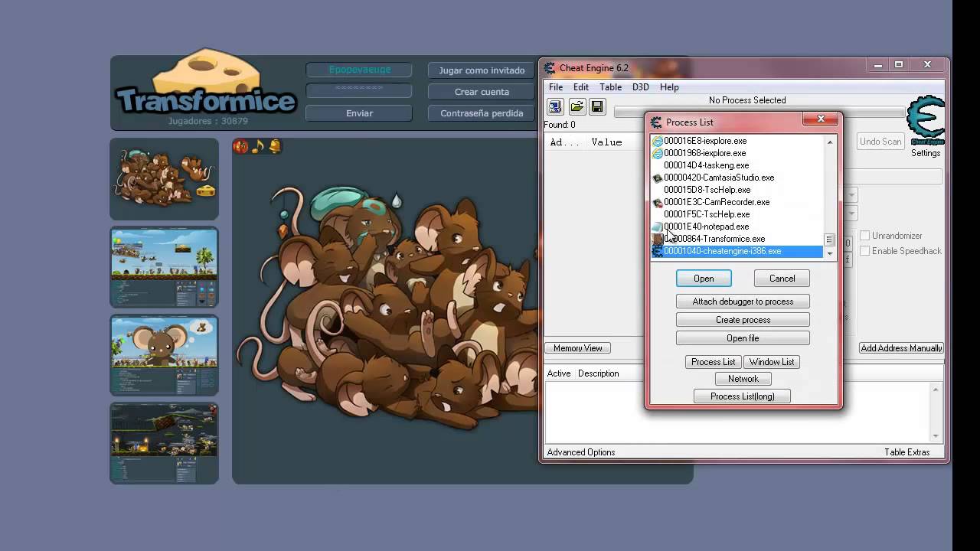Open the D3D menu in Cheat Engine

click(640, 87)
